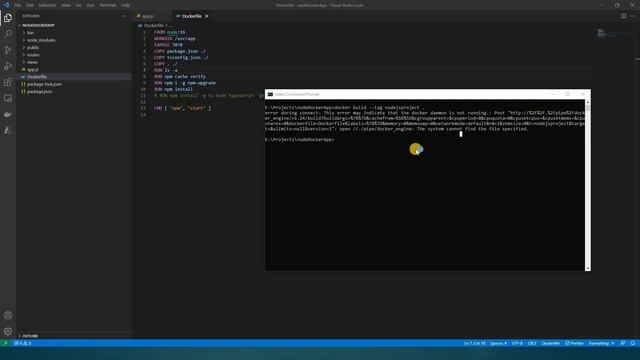The image size is (640, 360).
Task: Expand the public folder
Action: (33, 47)
